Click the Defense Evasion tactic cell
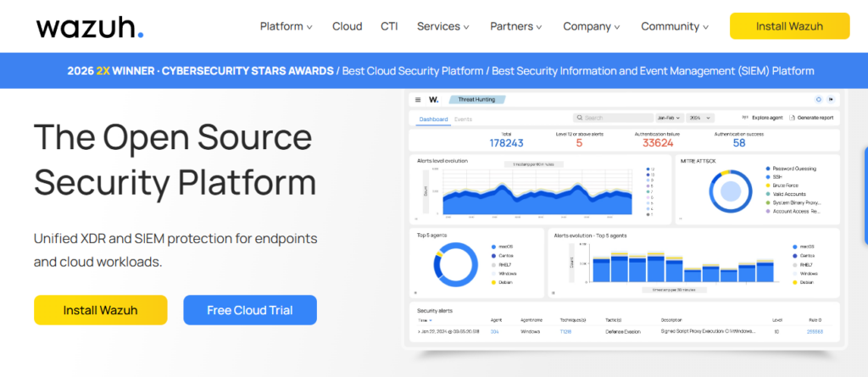This screenshot has height=377, width=868. (x=623, y=331)
